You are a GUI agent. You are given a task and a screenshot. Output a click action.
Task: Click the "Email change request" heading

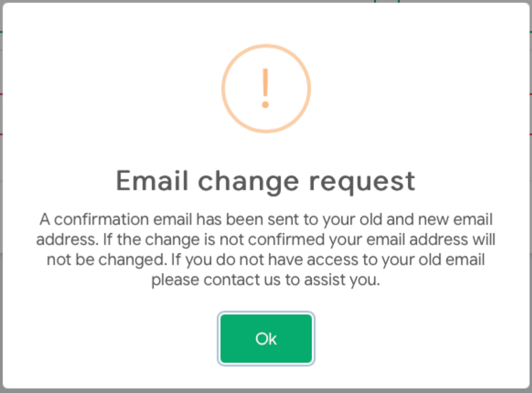(266, 181)
